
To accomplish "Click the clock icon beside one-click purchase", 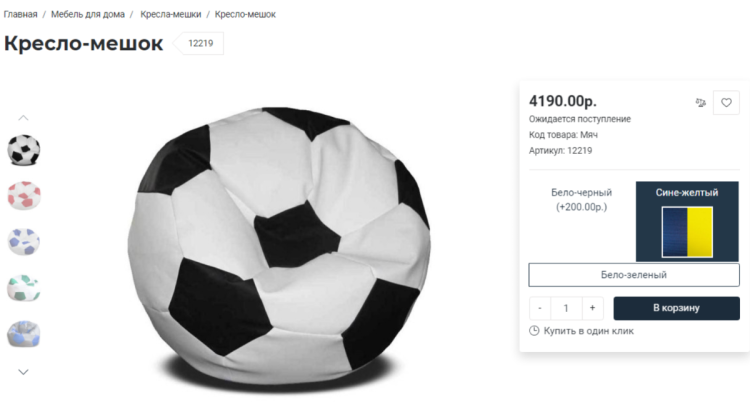I will [x=534, y=331].
